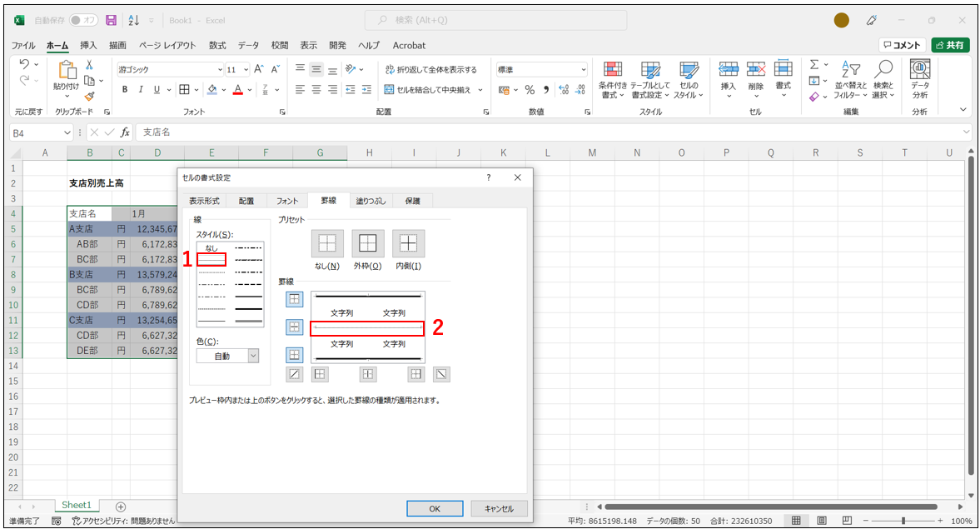Toggle the AutoSave (自動保存) switch

(83, 20)
